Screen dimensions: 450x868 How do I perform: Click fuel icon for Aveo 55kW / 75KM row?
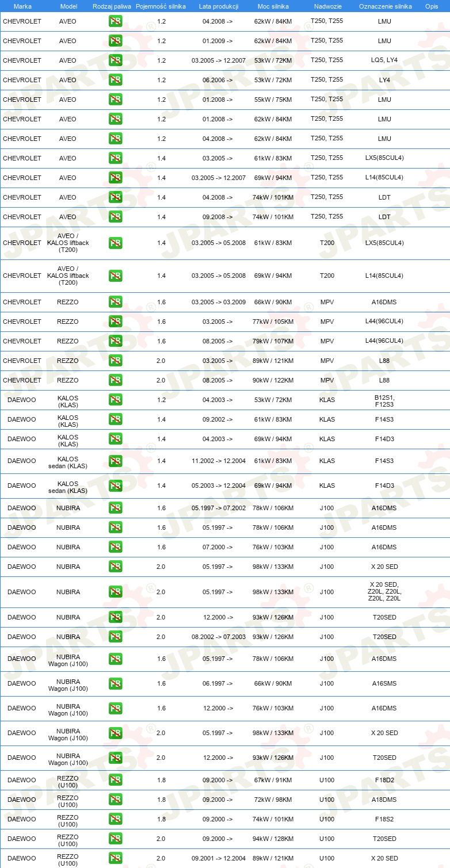[x=115, y=100]
